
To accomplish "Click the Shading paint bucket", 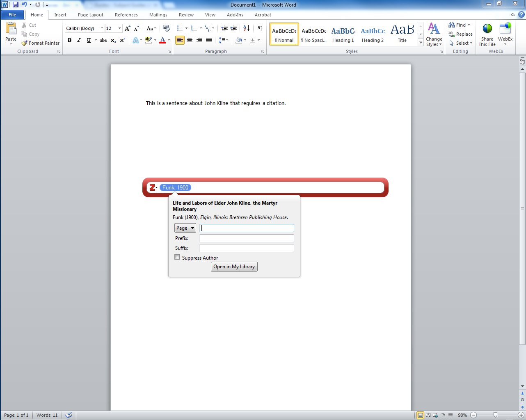I will pyautogui.click(x=239, y=40).
